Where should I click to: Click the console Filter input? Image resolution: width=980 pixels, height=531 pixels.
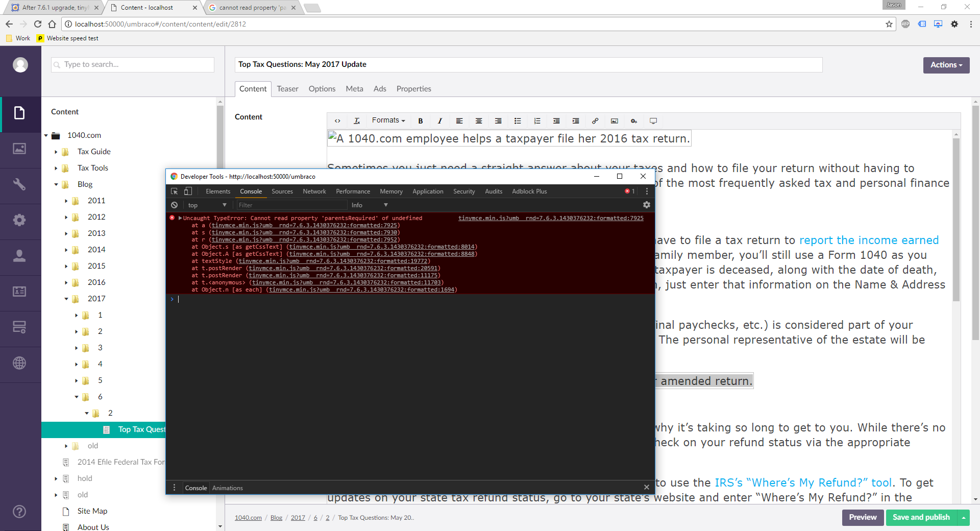coord(291,205)
